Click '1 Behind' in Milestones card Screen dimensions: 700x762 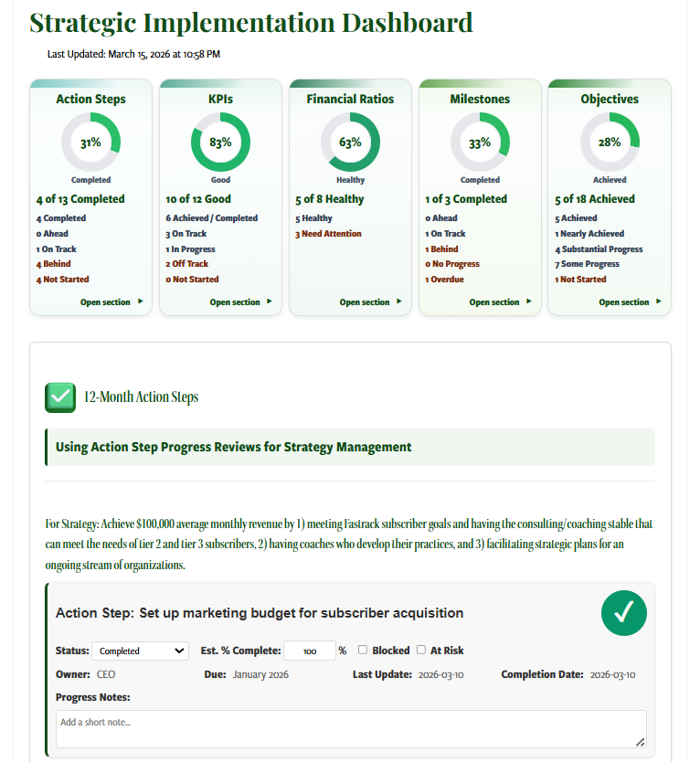pos(442,249)
